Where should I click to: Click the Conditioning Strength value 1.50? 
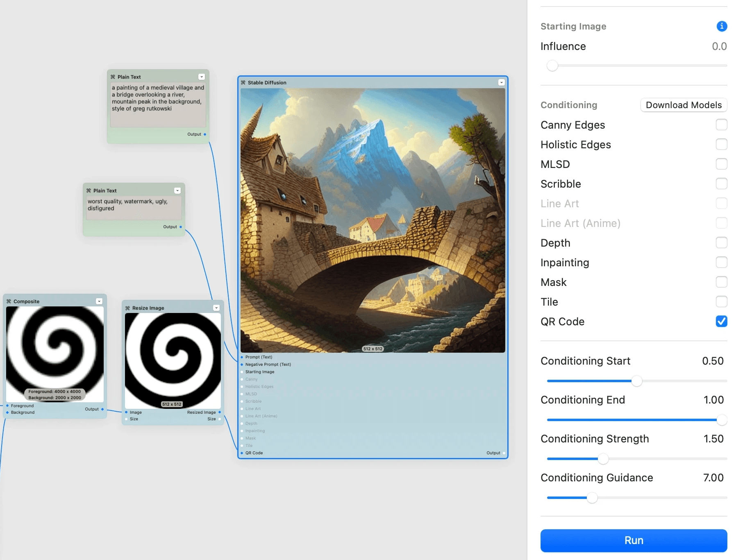coord(713,439)
